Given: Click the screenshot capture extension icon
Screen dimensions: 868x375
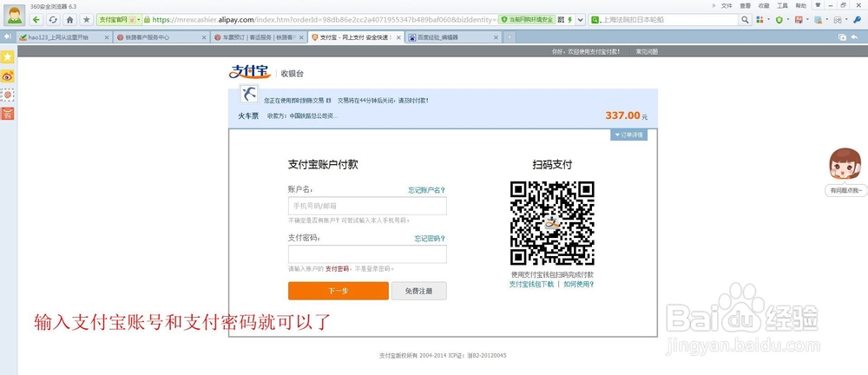Looking at the screenshot, I should [819, 20].
